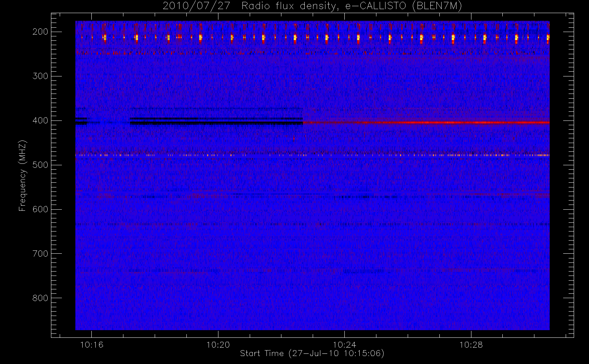Click the date '2010/07/27' in the title
Viewport: 589px width, 364px height.
(196, 6)
